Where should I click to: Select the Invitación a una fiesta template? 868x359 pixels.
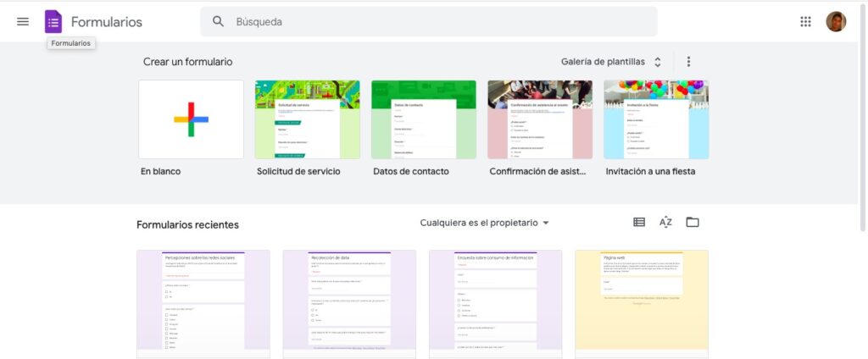coord(655,119)
